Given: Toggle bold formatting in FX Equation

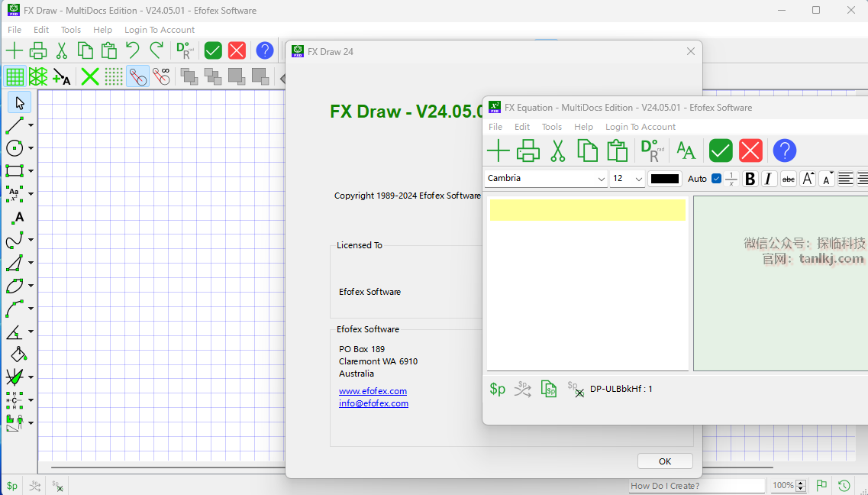Looking at the screenshot, I should [x=750, y=179].
